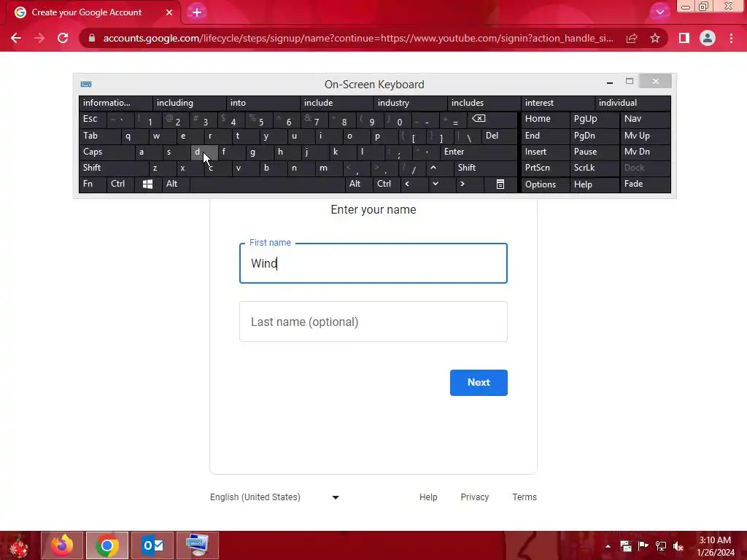Click the Enter key on keyboard
The width and height of the screenshot is (747, 560).
pos(479,152)
